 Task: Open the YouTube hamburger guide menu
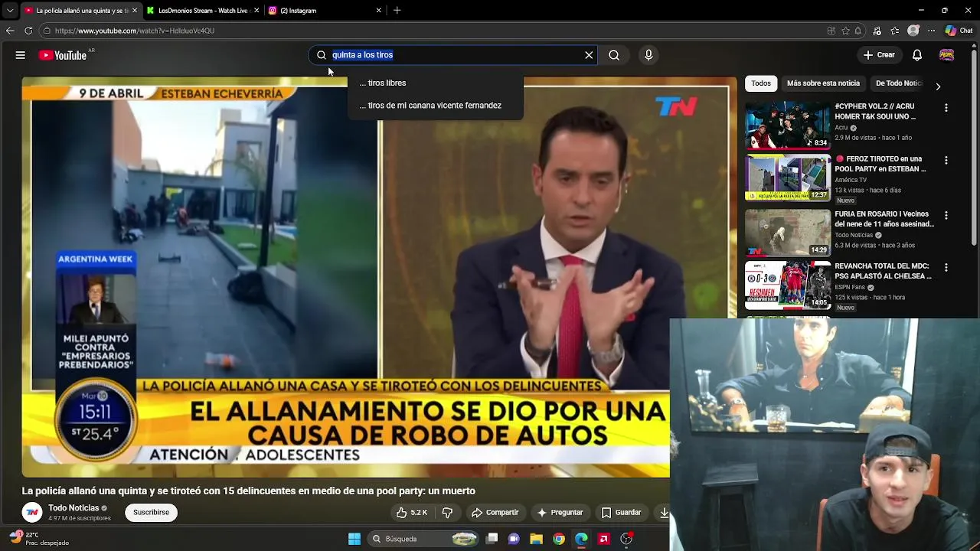pos(21,55)
